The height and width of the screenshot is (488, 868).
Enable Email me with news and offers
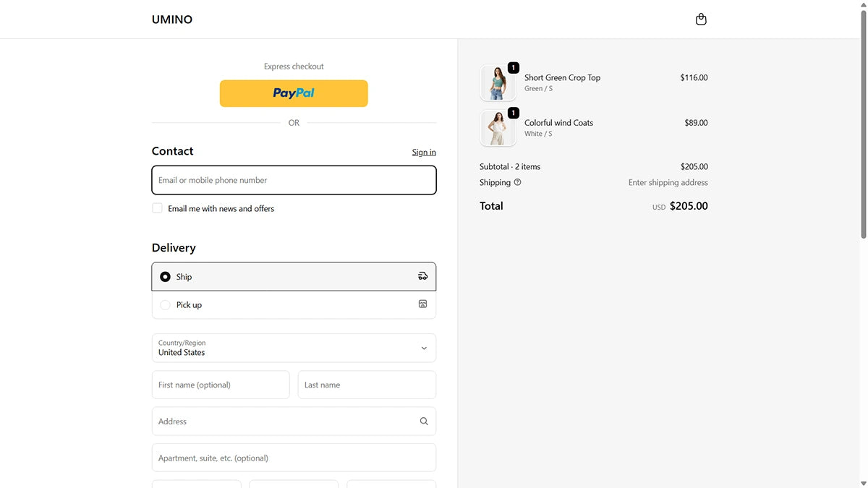pyautogui.click(x=157, y=208)
